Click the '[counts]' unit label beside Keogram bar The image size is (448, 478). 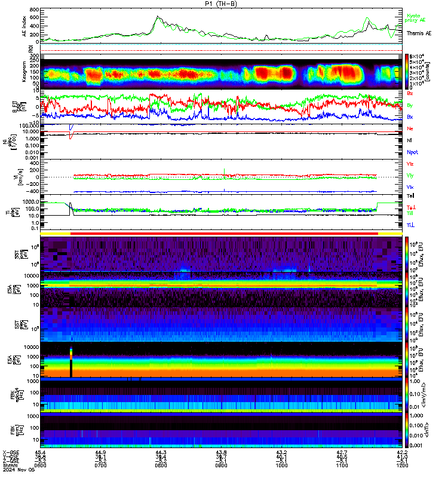coord(428,71)
